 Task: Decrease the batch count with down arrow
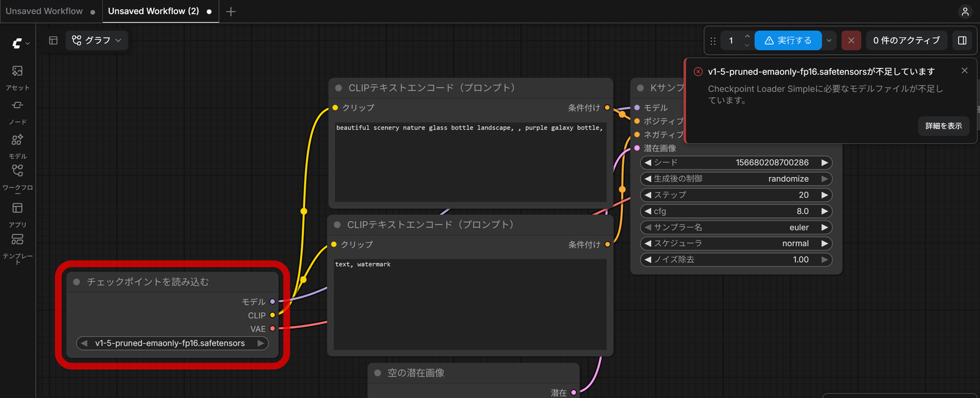coord(747,45)
